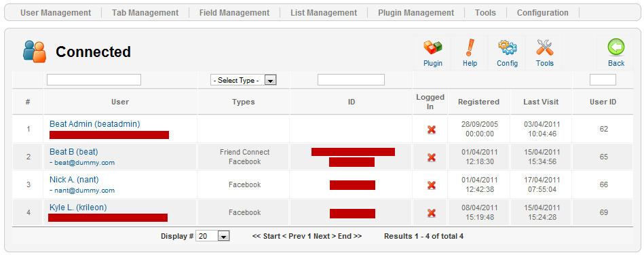Toggle logged-in red X for Kyle L.
This screenshot has height=255, width=644.
[x=431, y=213]
